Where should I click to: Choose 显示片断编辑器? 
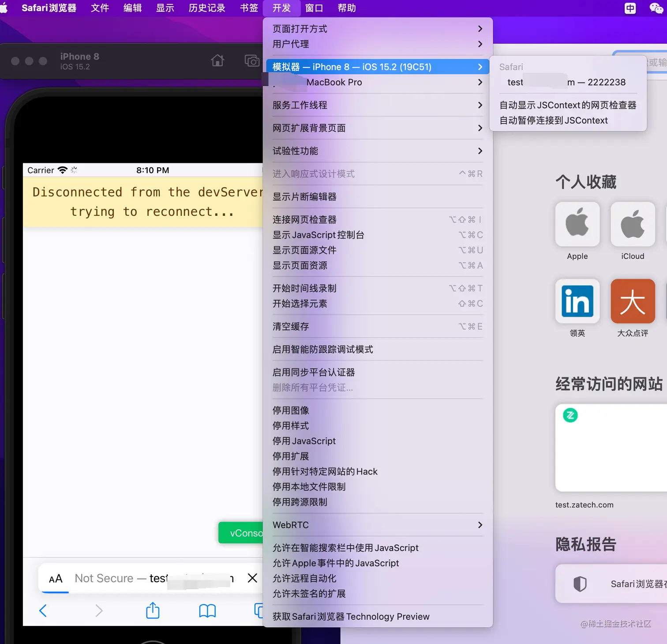click(x=378, y=197)
